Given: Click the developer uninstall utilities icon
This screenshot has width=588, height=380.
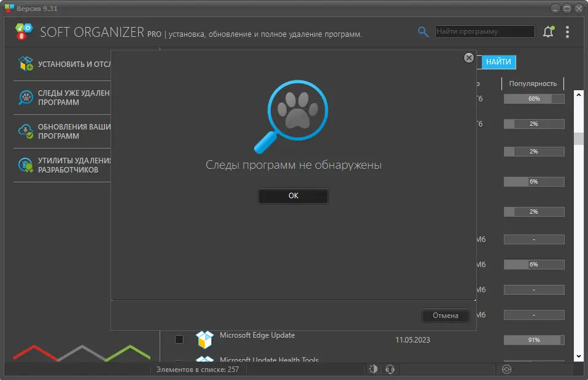Looking at the screenshot, I should (x=26, y=165).
